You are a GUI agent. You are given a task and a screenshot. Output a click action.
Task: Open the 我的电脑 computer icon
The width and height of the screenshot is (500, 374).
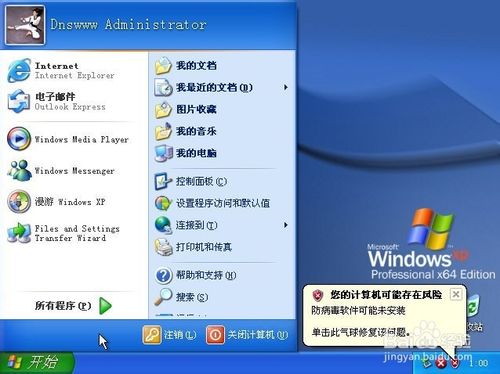click(163, 153)
